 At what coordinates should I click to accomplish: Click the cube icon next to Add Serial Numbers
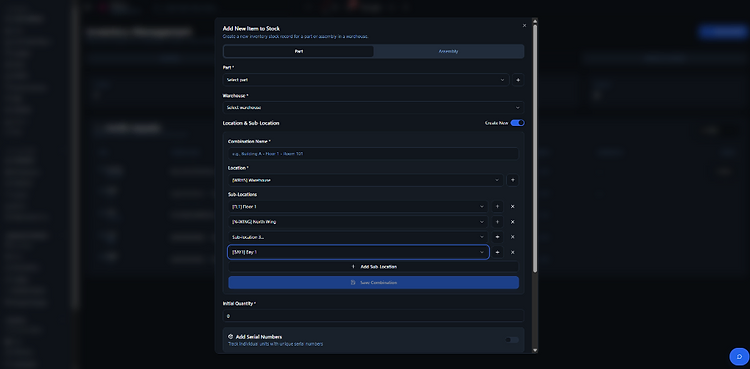click(231, 337)
